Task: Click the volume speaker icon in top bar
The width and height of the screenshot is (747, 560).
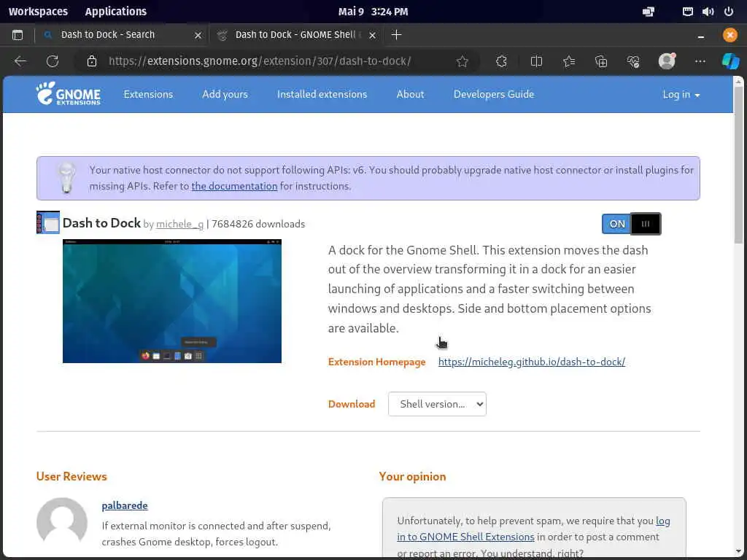Action: click(x=708, y=12)
